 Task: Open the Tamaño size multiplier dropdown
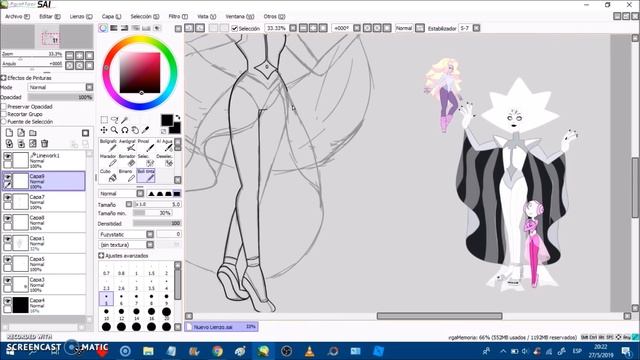tap(129, 204)
